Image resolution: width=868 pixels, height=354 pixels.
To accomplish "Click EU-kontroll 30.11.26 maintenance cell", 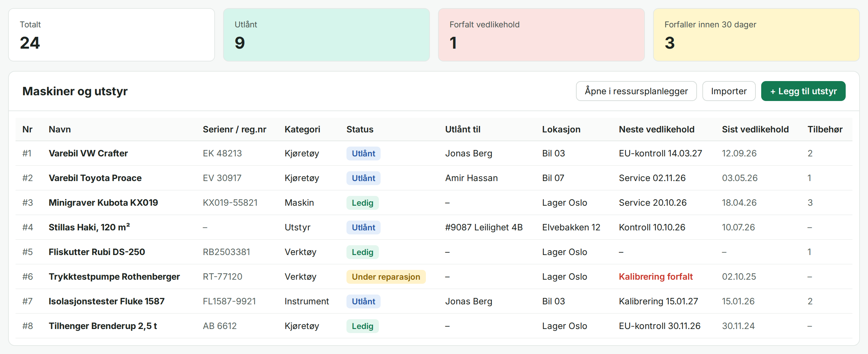I will [x=659, y=326].
